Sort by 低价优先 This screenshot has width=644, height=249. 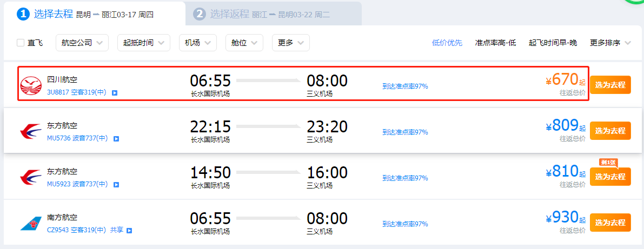point(447,43)
